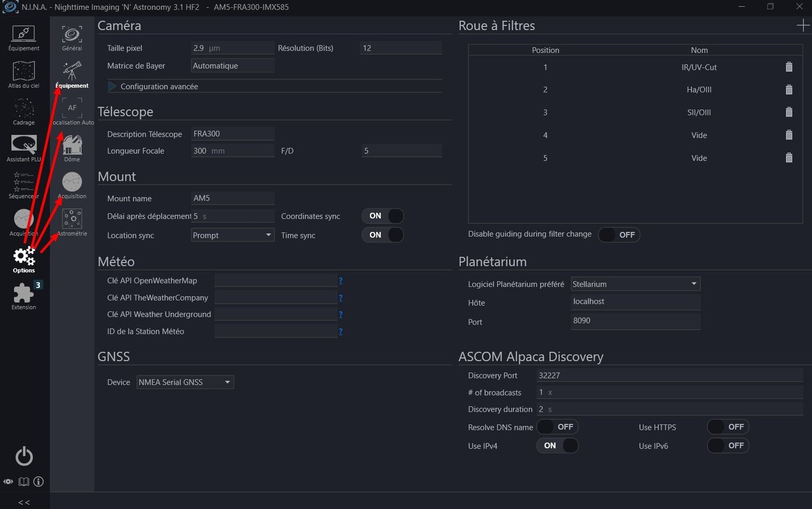812x509 pixels.
Task: Open the Dôme options icon
Action: point(72,148)
